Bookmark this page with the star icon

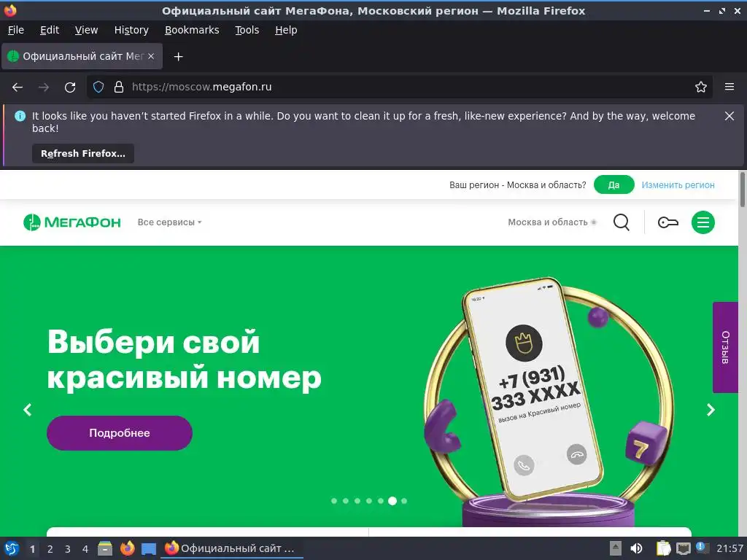[x=701, y=87]
